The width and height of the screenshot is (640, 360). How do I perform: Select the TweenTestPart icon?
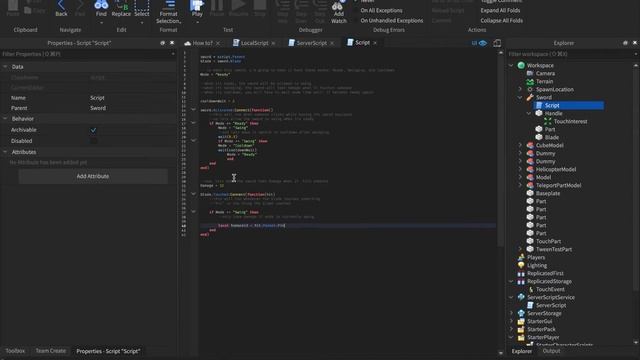click(530, 249)
